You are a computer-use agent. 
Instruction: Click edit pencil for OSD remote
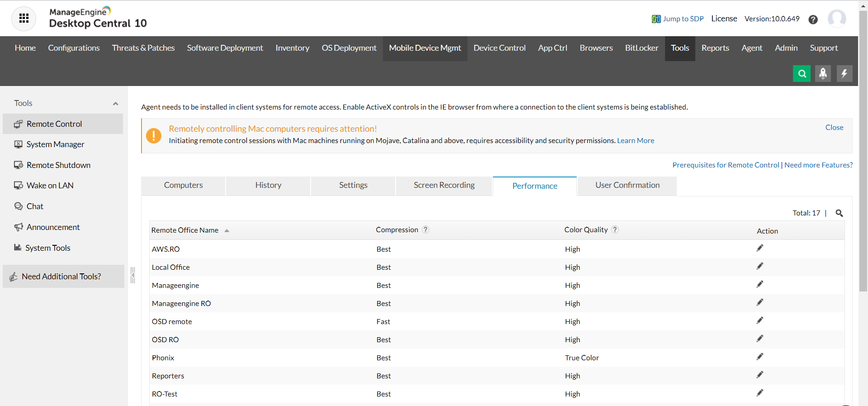point(759,320)
